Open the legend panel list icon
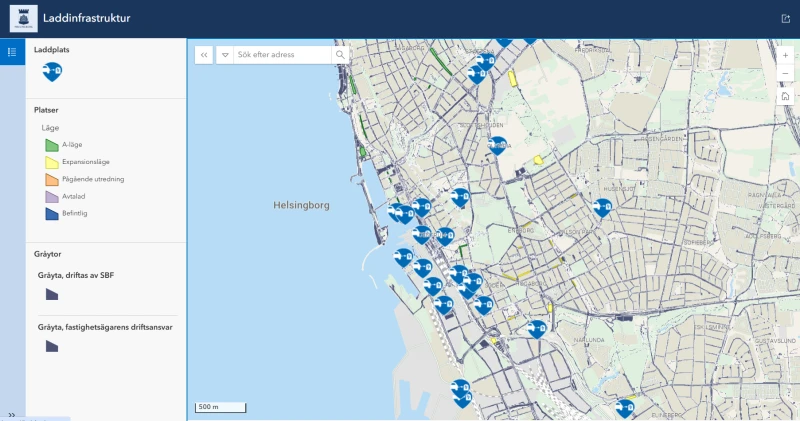Screen dimensions: 800x421 [12, 52]
